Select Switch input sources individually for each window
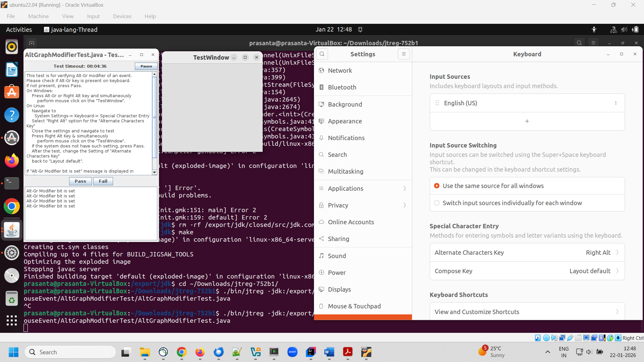Image resolution: width=644 pixels, height=362 pixels. click(x=437, y=203)
